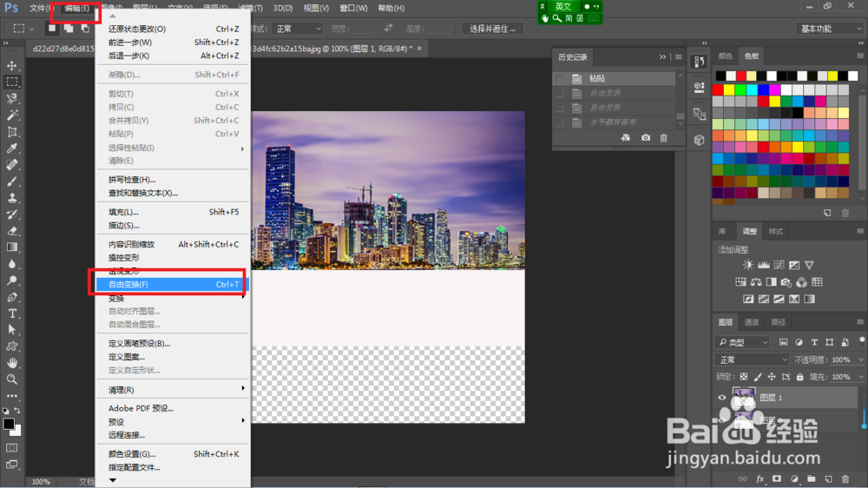Choose 内容识别缩放 menu entry

(x=173, y=244)
